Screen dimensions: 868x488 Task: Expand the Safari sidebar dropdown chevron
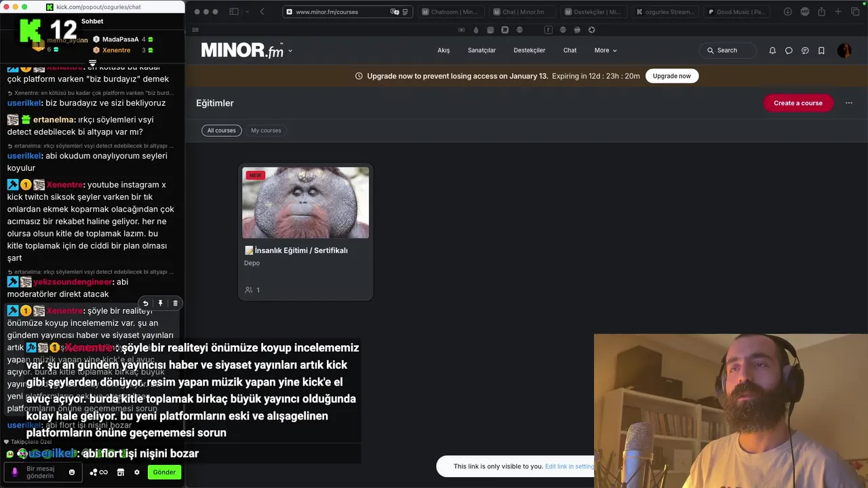247,12
